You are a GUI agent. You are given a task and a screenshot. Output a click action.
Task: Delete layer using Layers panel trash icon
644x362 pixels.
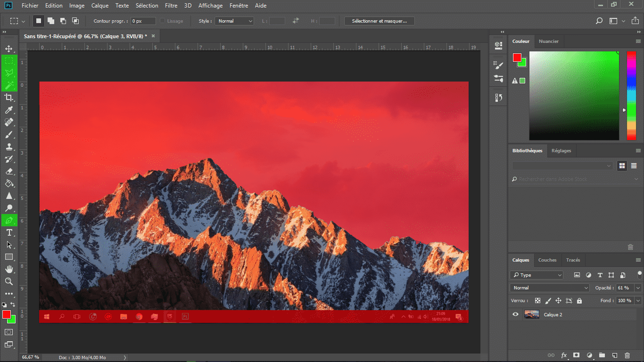(627, 355)
